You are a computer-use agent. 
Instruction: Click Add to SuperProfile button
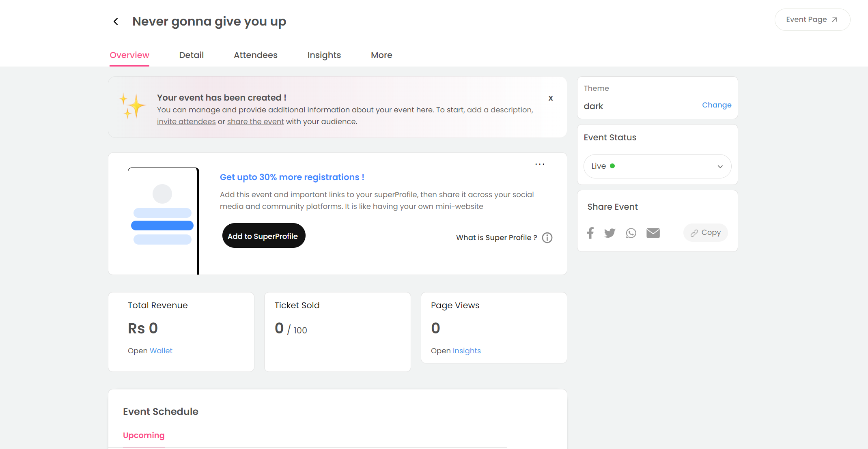tap(264, 236)
